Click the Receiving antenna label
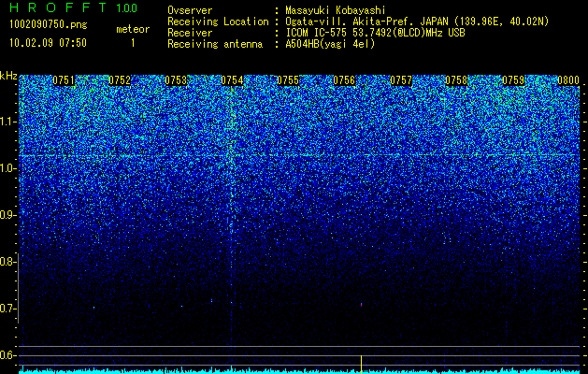Viewport: 588px width, 374px height. (x=215, y=44)
